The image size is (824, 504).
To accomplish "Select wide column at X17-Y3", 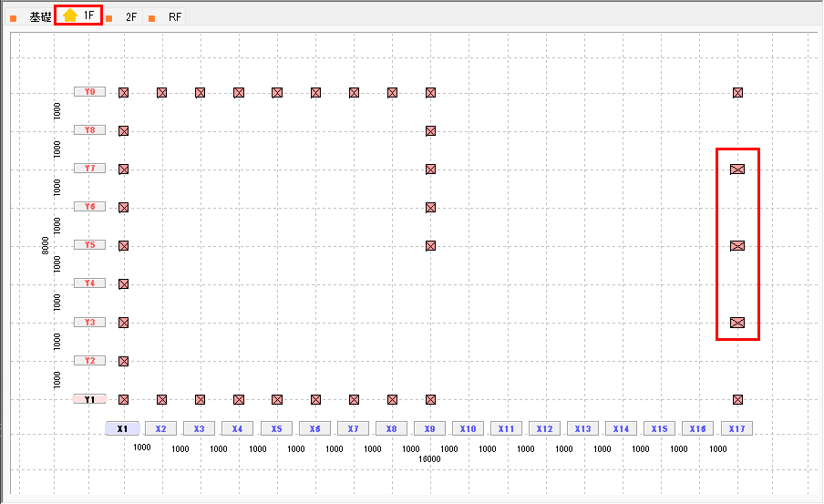I will click(x=737, y=323).
